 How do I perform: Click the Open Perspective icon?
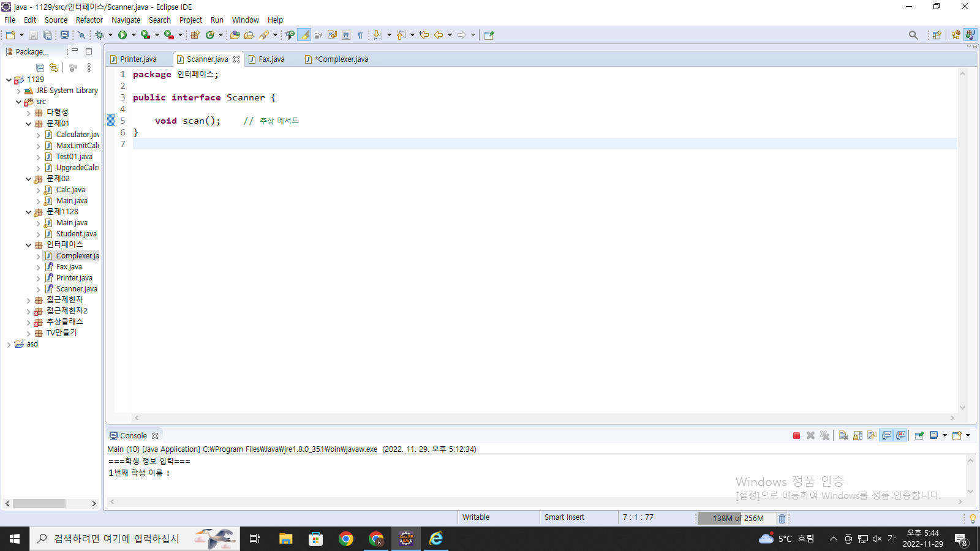point(937,35)
